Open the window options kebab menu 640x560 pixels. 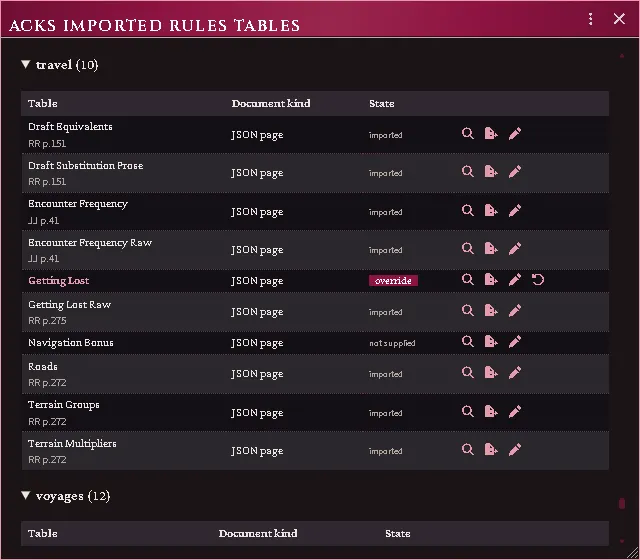(590, 19)
